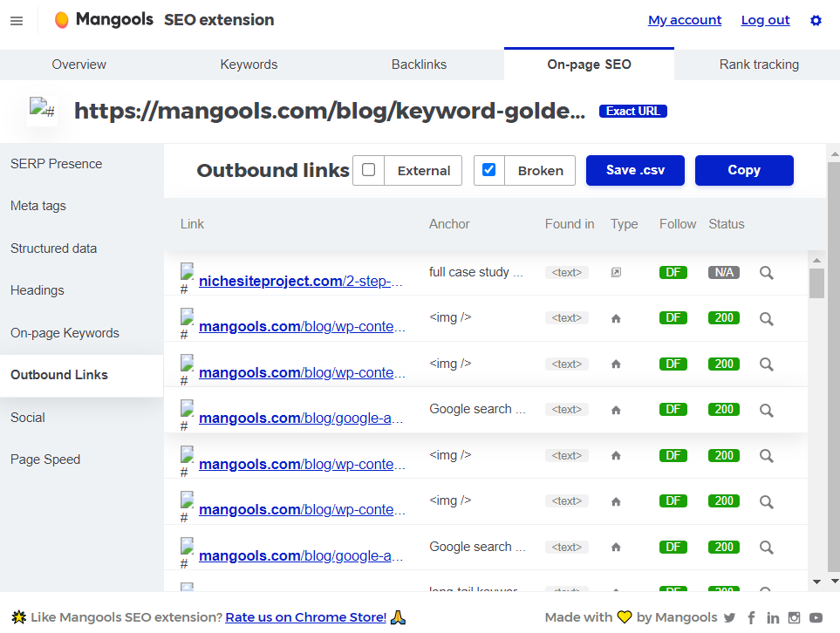Click magnifier in first Google search row

(767, 411)
